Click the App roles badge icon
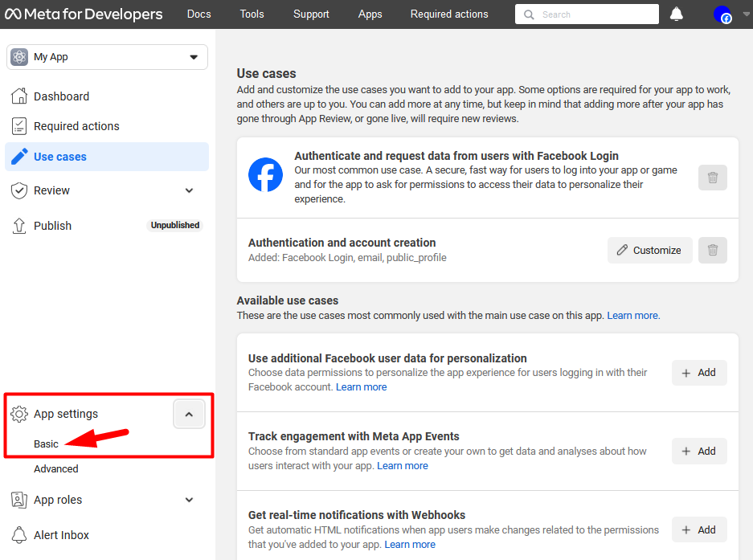 19,500
